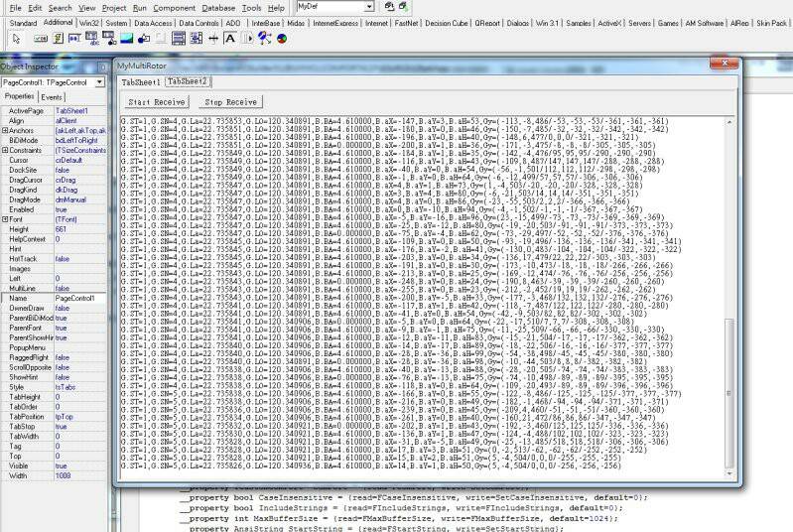The width and height of the screenshot is (793, 532).
Task: Open the PageControl1 object selector dropdown
Action: click(99, 82)
